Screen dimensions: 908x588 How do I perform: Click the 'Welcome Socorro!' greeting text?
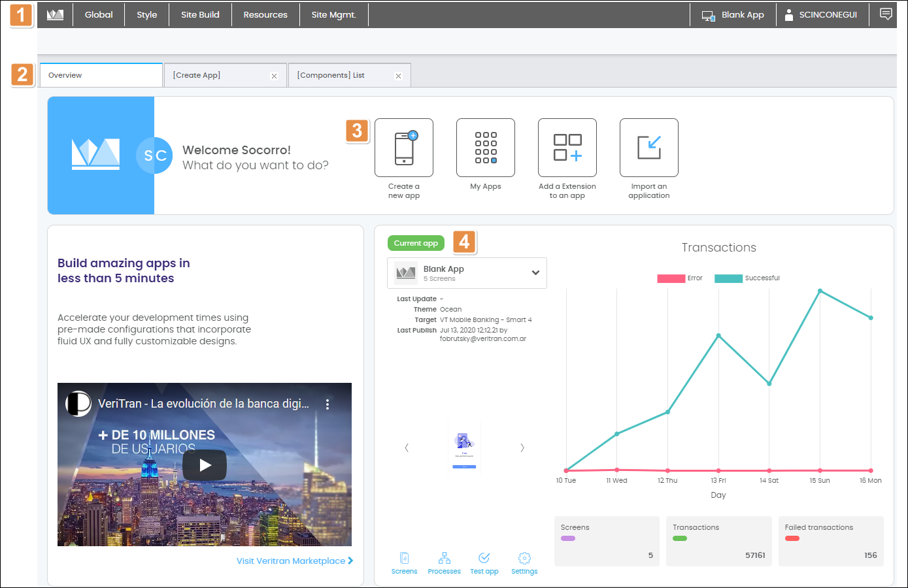(237, 150)
